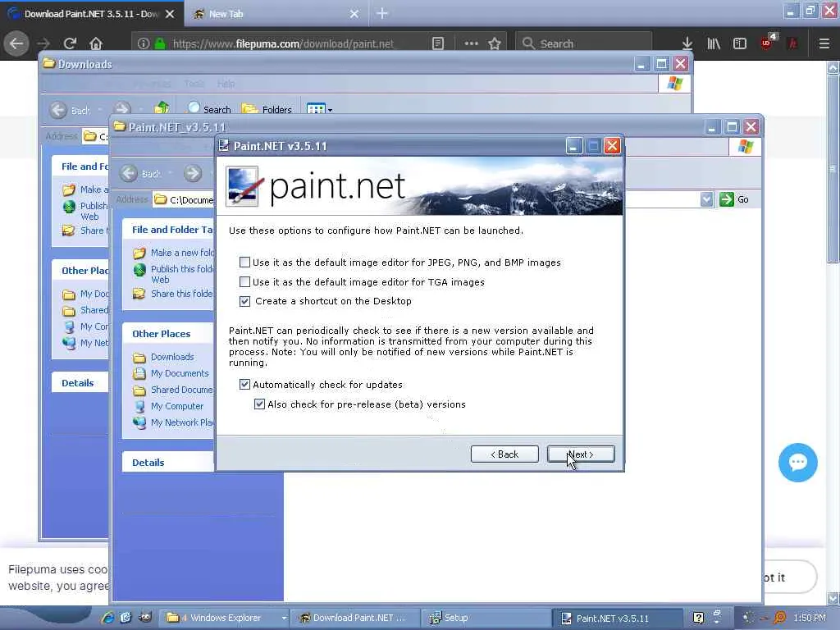Launch Internet Explorer from quick launch
This screenshot has height=630, width=840.
(107, 618)
